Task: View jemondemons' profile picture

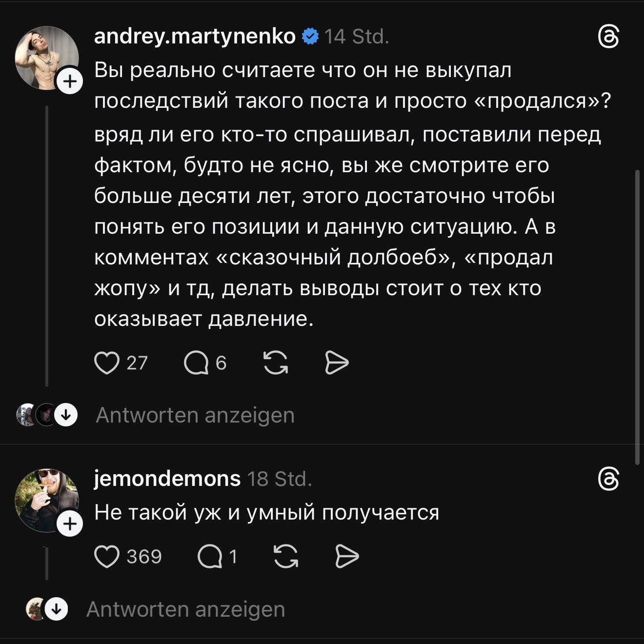Action: [x=46, y=499]
